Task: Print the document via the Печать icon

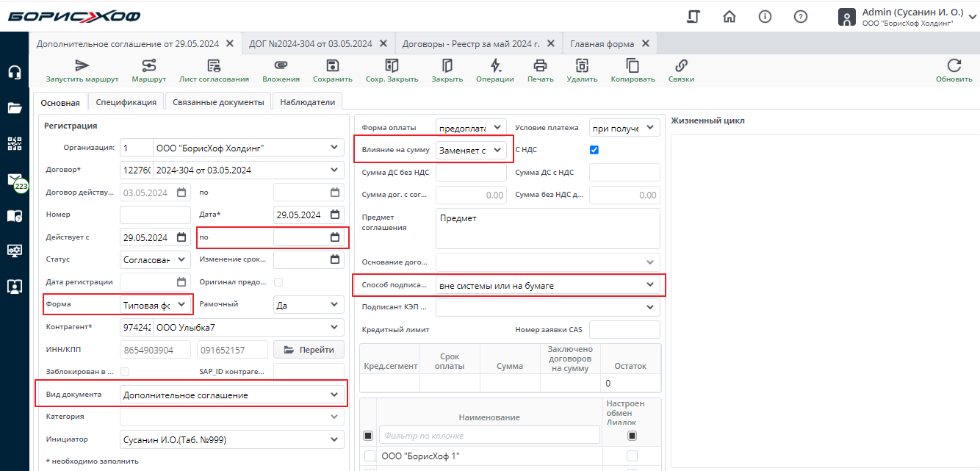Action: (x=540, y=66)
